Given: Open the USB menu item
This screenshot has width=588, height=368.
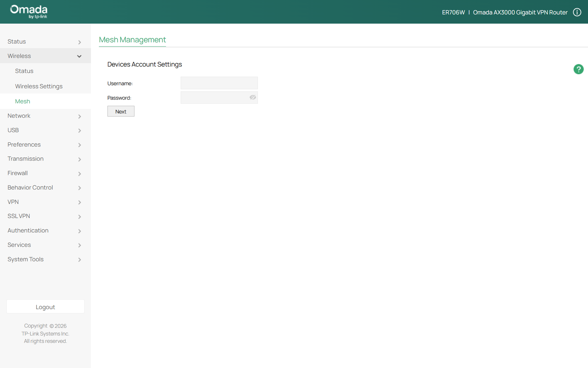Looking at the screenshot, I should (x=45, y=130).
